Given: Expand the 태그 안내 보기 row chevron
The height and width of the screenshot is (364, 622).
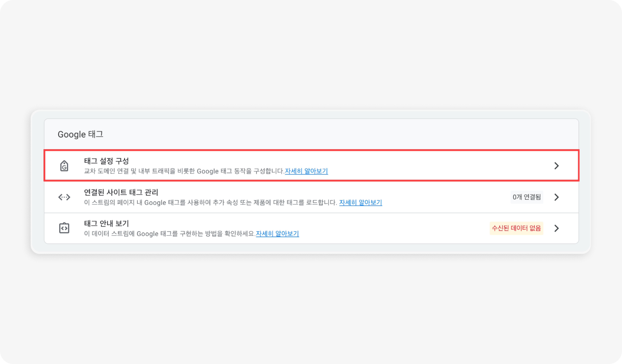Looking at the screenshot, I should 556,228.
